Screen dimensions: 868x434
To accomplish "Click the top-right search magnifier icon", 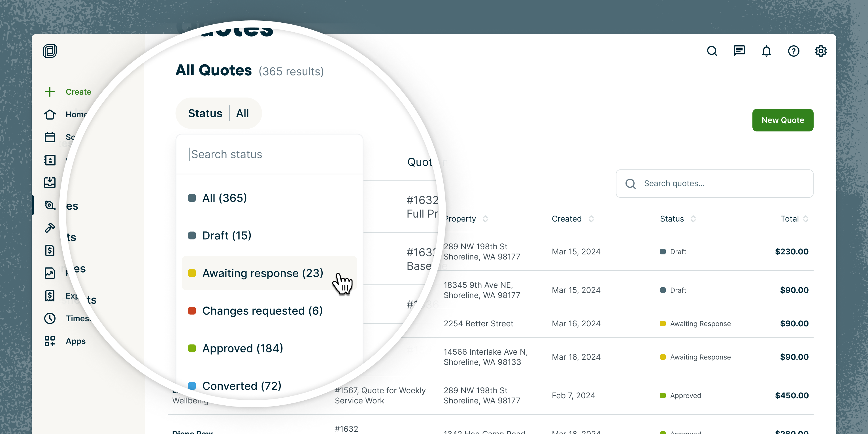I will 712,51.
